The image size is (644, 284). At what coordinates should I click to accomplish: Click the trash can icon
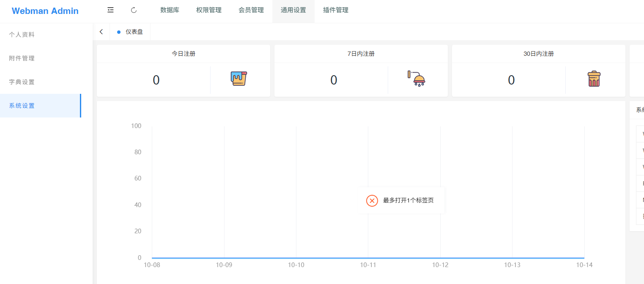tap(594, 79)
